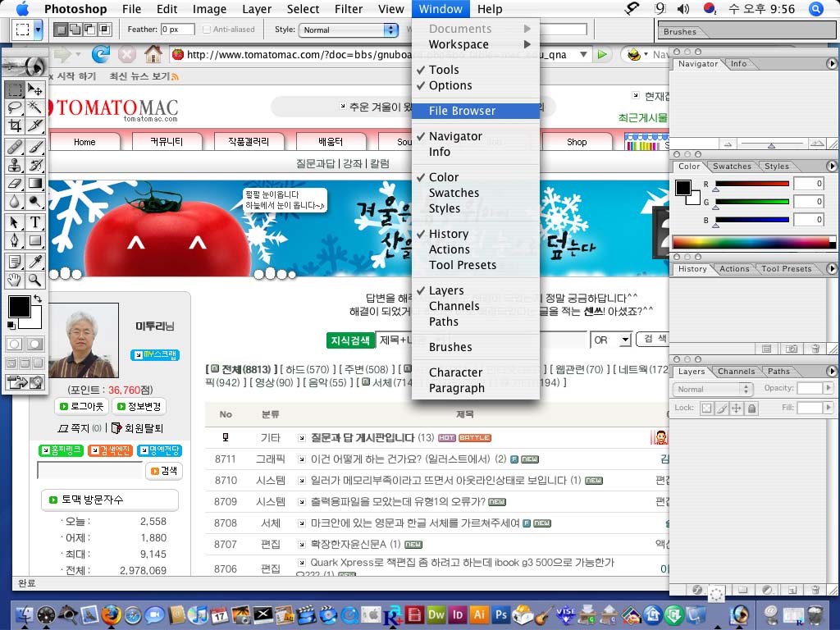Image resolution: width=840 pixels, height=630 pixels.
Task: Choose the Crop tool
Action: pyautogui.click(x=15, y=126)
